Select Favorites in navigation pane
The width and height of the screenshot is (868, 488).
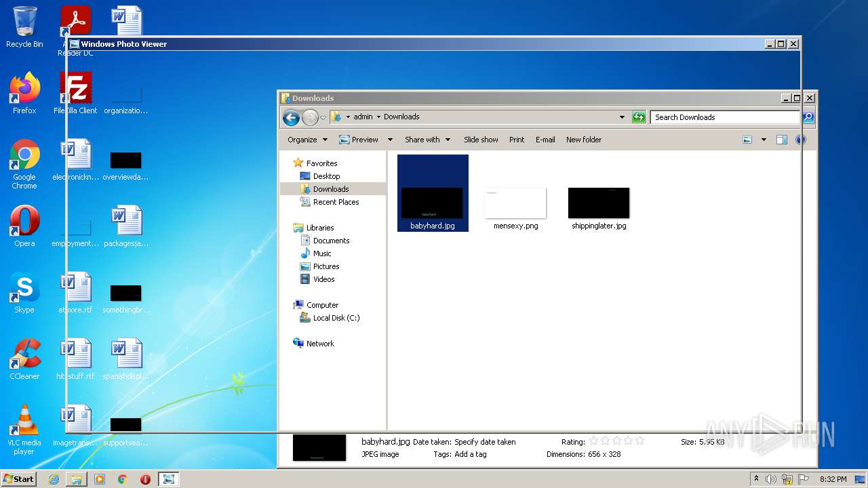click(321, 163)
